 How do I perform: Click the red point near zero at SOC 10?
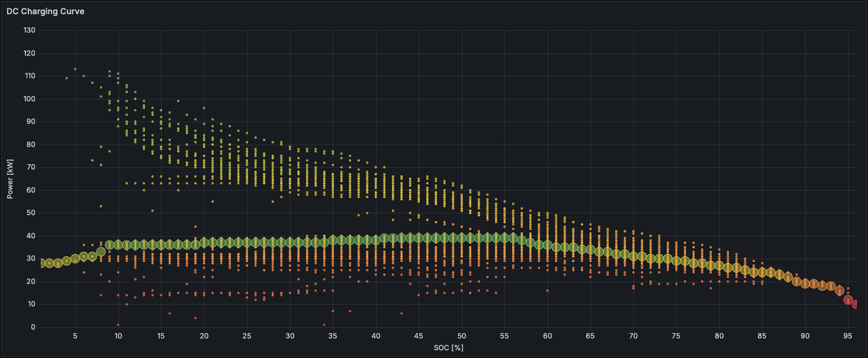coord(118,325)
